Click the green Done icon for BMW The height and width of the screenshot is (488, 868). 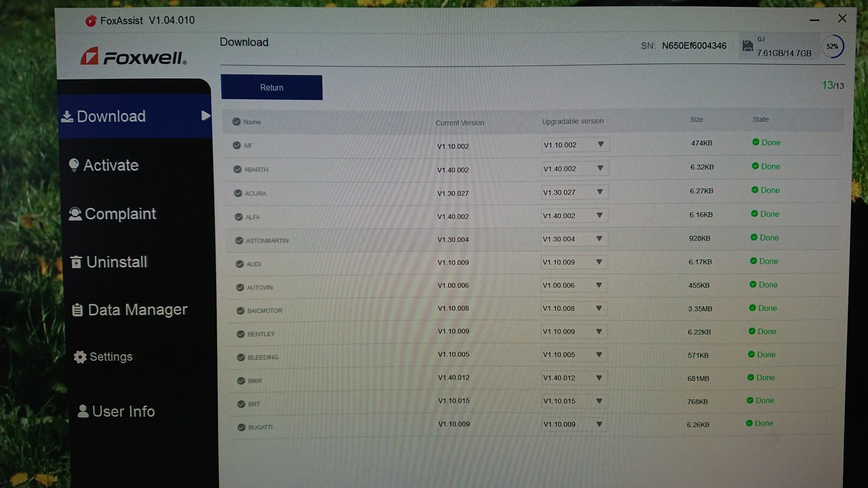point(751,378)
